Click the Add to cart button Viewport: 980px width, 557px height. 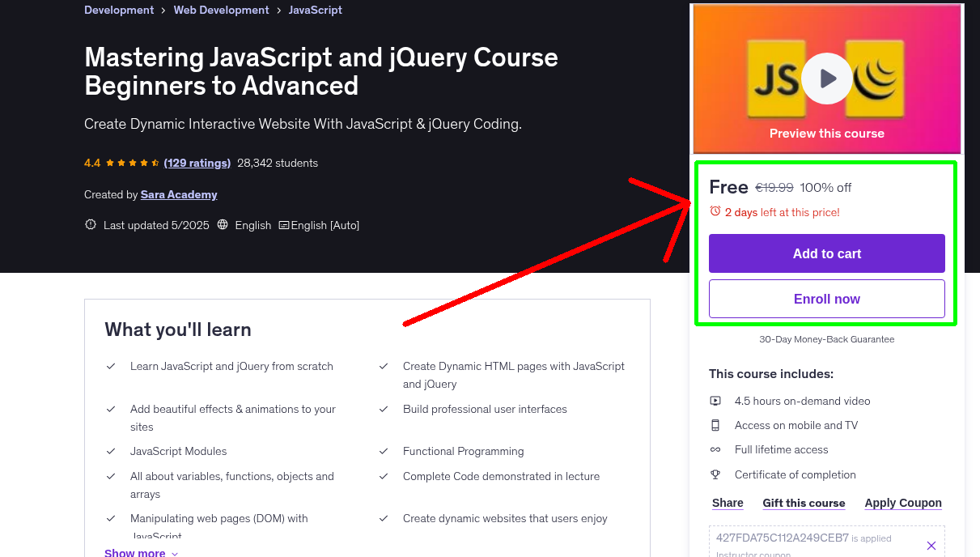(826, 253)
